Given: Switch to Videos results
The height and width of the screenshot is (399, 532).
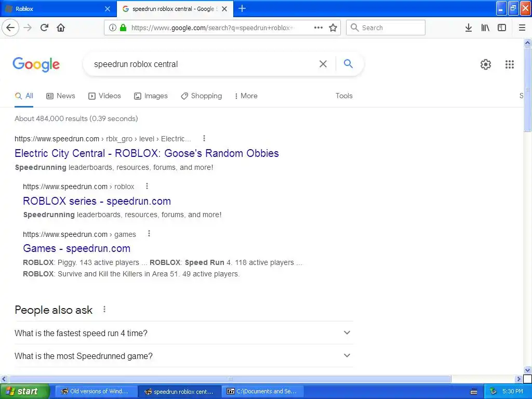Looking at the screenshot, I should tap(104, 96).
